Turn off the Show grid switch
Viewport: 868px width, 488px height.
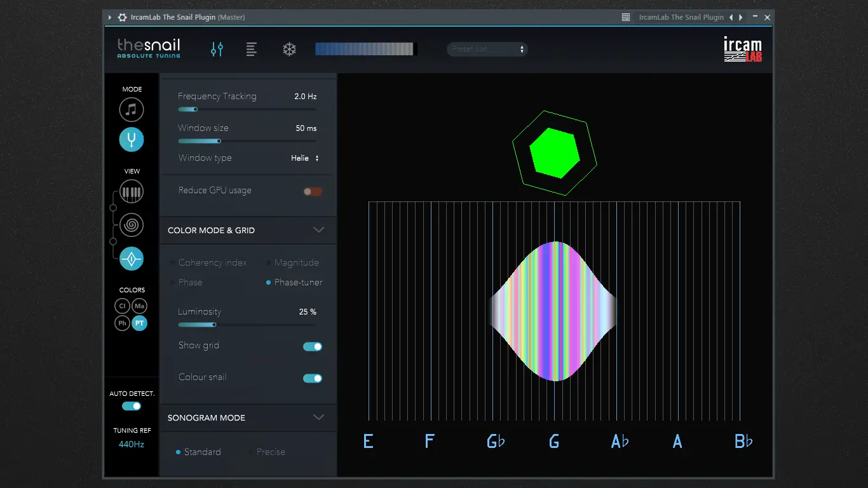point(313,346)
